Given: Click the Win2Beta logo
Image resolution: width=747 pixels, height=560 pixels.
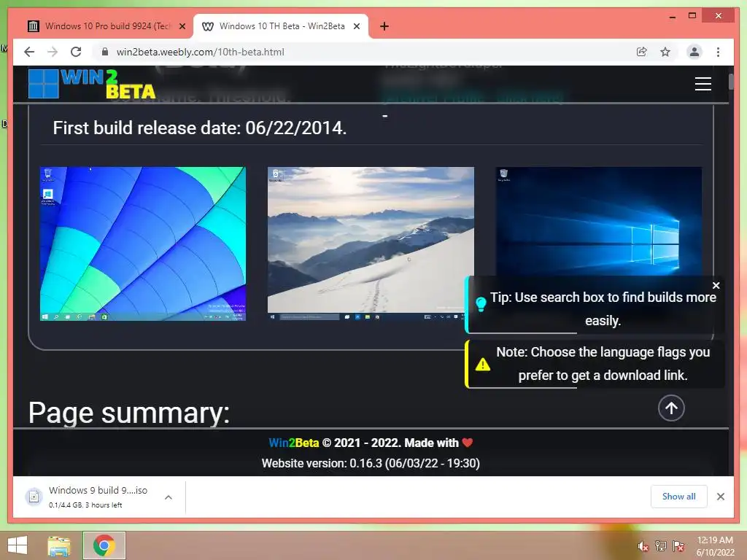Looking at the screenshot, I should (x=92, y=85).
